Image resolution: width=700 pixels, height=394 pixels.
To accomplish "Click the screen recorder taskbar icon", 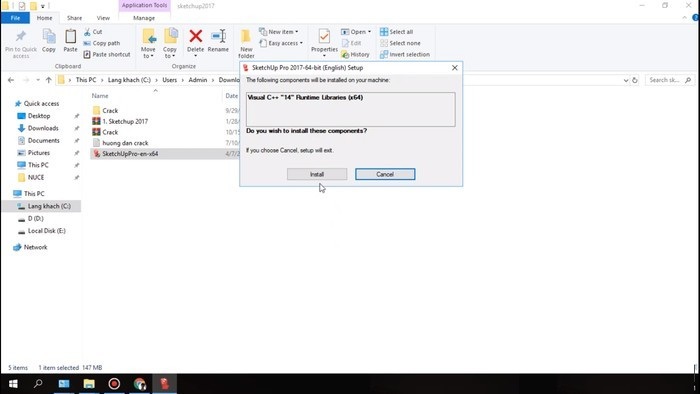I will point(114,384).
